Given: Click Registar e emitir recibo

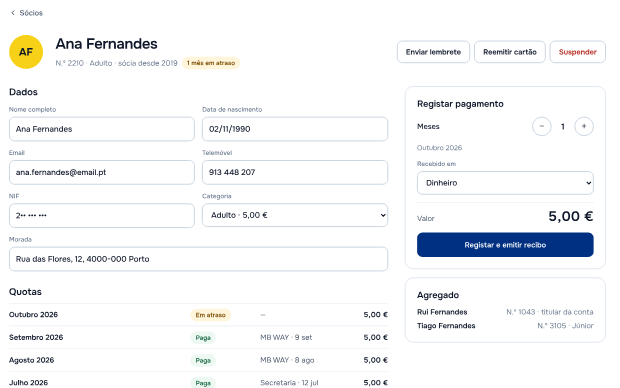Looking at the screenshot, I should tap(505, 245).
